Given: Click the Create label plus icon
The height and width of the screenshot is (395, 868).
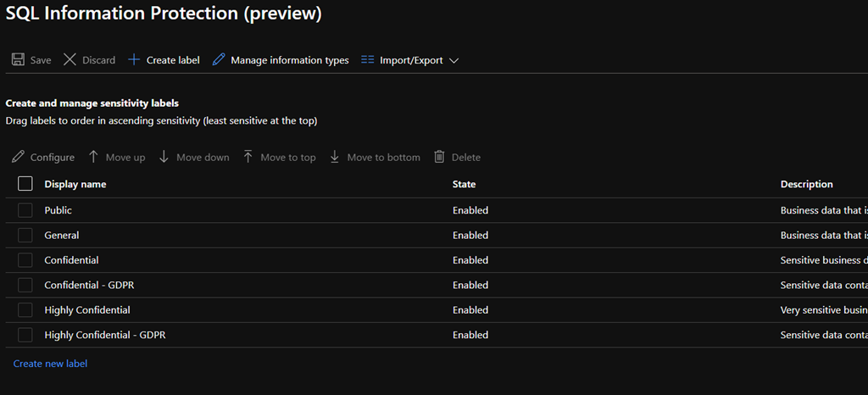Looking at the screenshot, I should pos(133,60).
